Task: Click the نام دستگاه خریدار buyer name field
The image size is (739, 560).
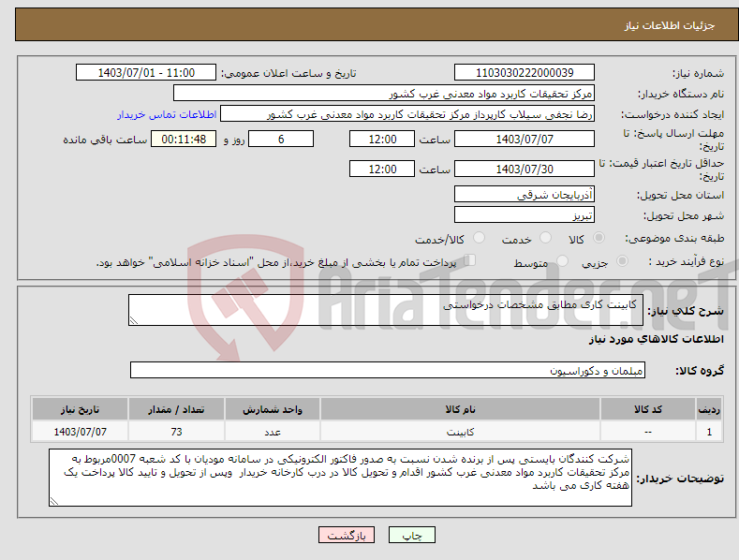Action: pyautogui.click(x=384, y=94)
